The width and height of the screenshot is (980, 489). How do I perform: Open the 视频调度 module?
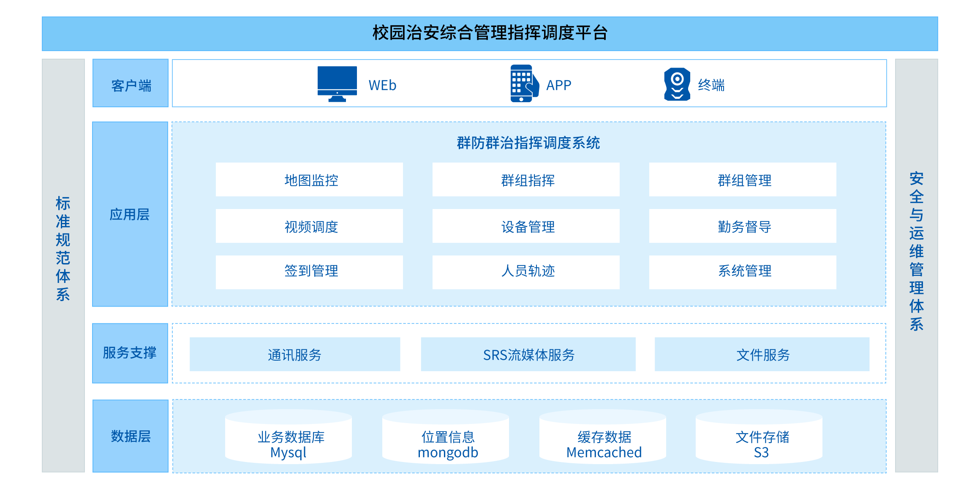click(x=309, y=226)
